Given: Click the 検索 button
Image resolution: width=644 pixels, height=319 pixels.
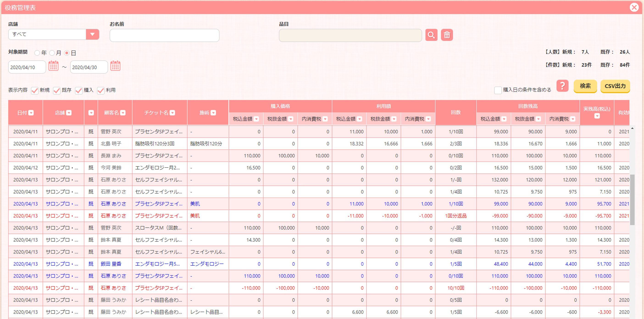Looking at the screenshot, I should (585, 86).
